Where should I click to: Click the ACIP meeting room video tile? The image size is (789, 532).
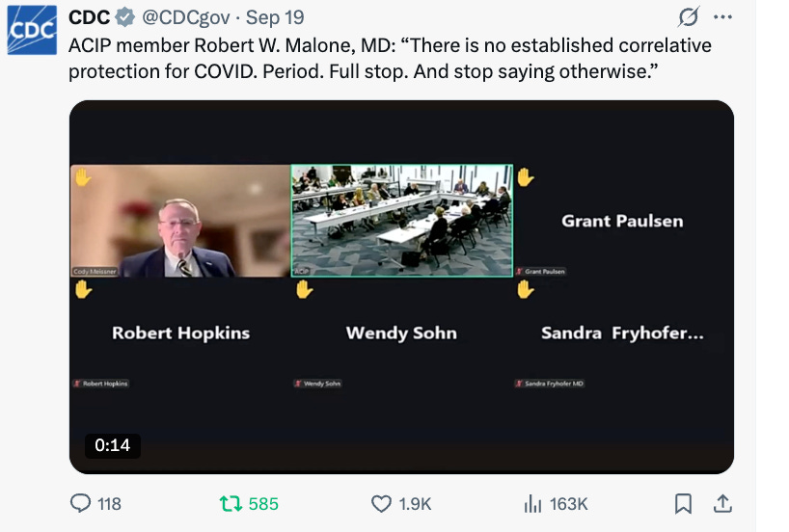click(401, 221)
